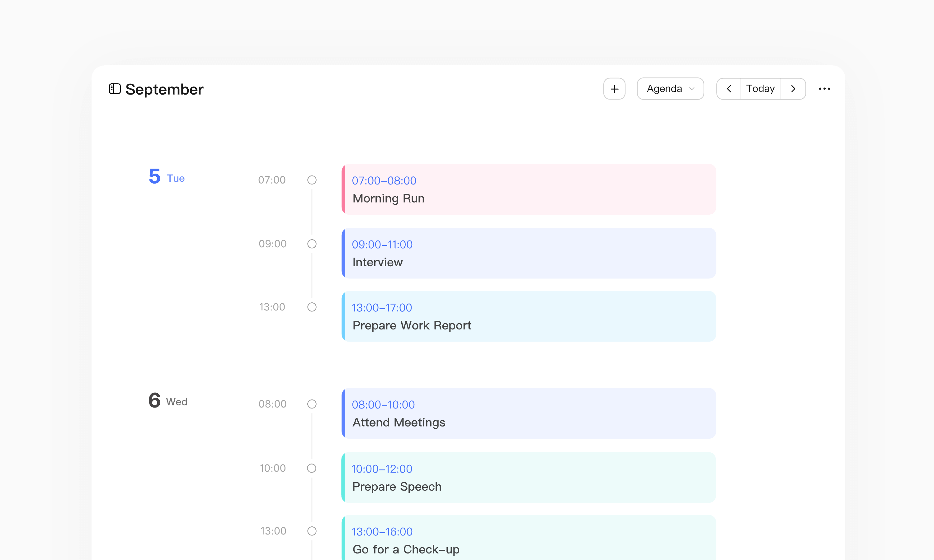Open the three-dot more options menu

(x=824, y=89)
